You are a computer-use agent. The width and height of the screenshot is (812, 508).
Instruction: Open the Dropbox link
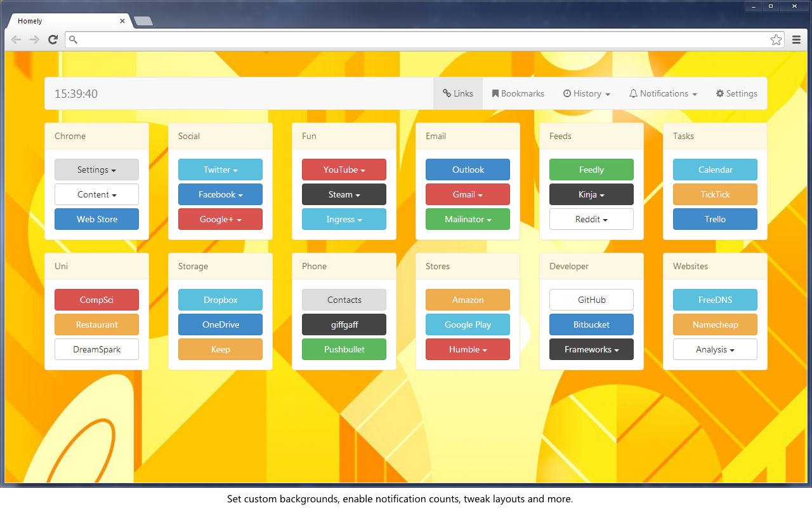pyautogui.click(x=220, y=300)
